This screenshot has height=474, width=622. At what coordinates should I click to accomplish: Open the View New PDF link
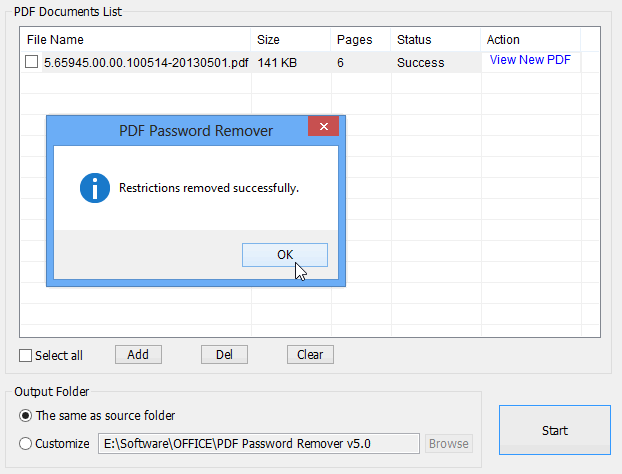click(x=530, y=60)
